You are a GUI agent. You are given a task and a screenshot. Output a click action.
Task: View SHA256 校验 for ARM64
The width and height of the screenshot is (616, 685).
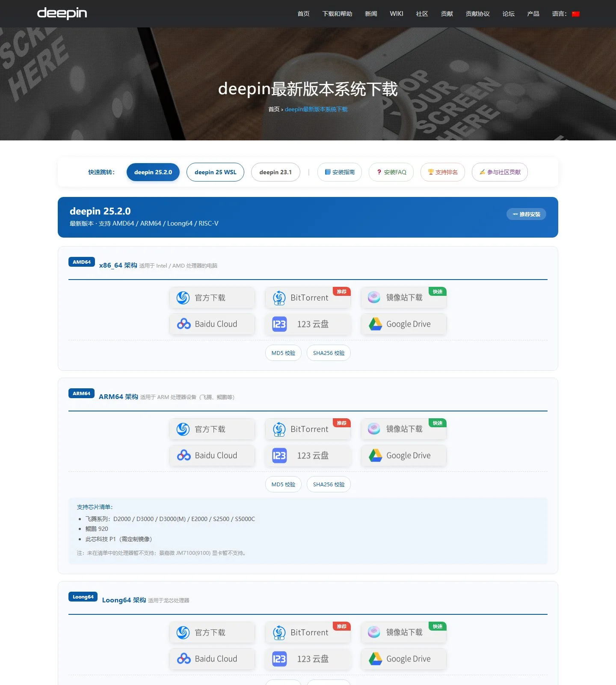329,484
